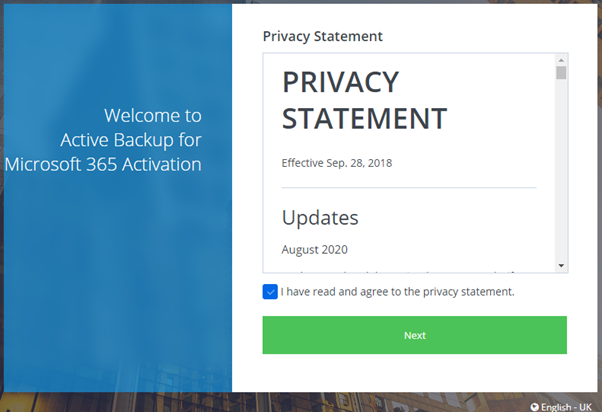
Task: Click the privacy statement scrollbar thumb
Action: coord(561,72)
